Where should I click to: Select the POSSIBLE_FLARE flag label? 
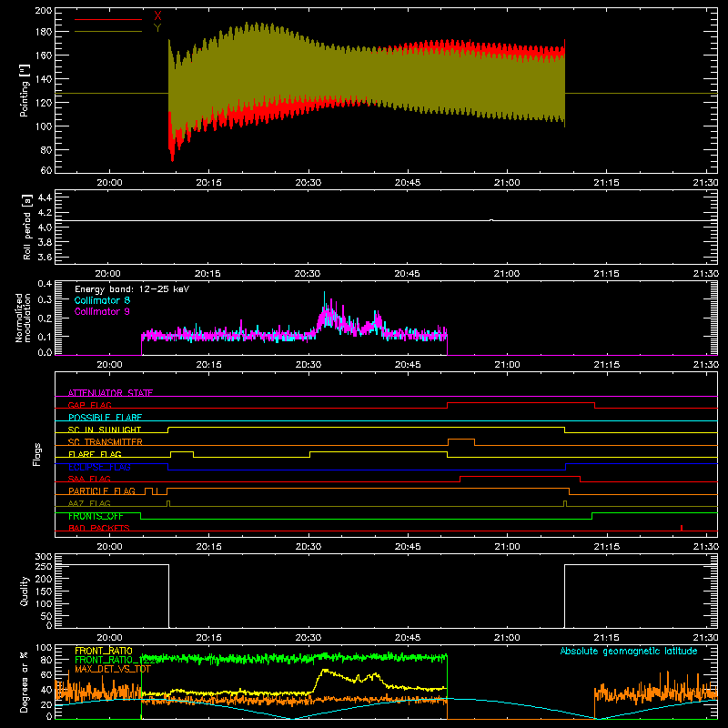point(105,418)
